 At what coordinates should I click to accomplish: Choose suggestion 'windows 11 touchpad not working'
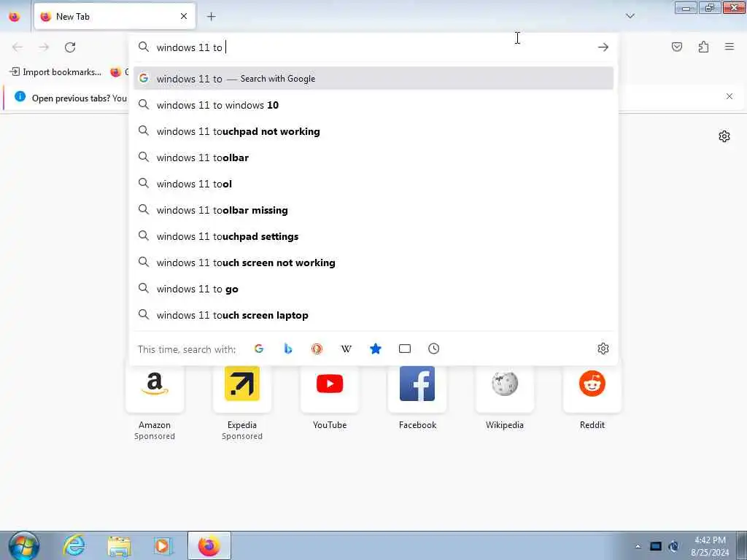coord(373,131)
